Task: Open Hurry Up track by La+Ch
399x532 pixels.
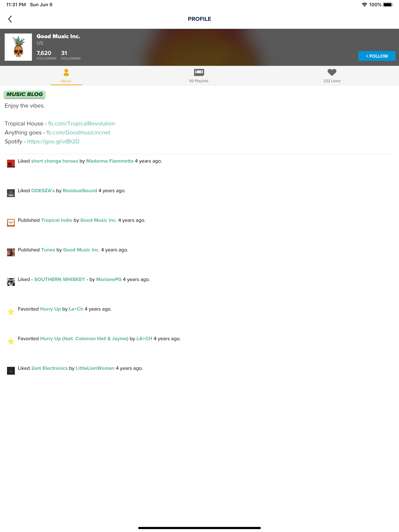Action: pyautogui.click(x=50, y=309)
